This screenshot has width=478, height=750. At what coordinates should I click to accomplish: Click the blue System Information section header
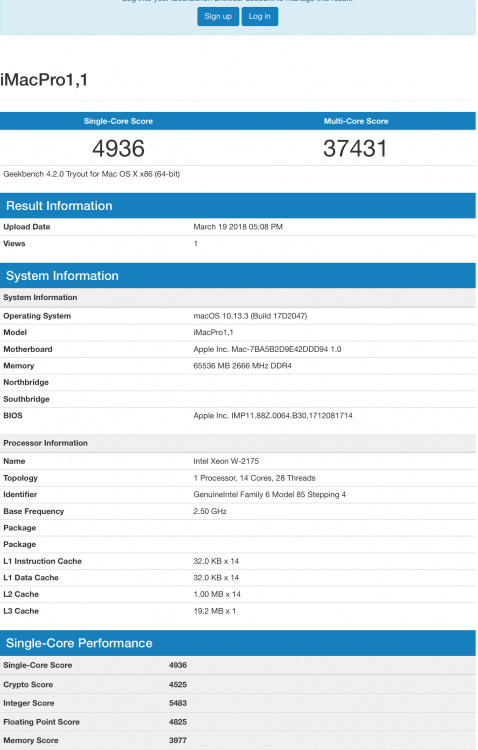click(x=238, y=276)
